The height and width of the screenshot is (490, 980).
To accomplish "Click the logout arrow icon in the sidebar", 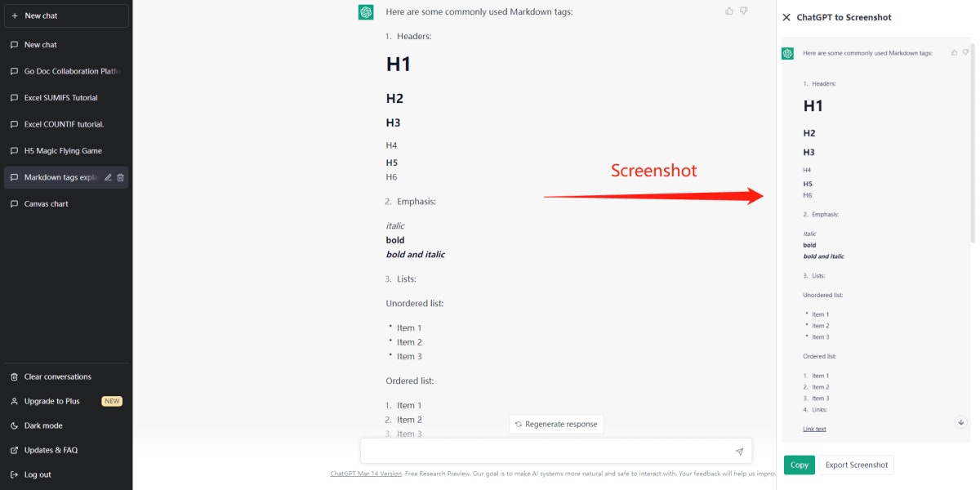I will click(x=15, y=474).
